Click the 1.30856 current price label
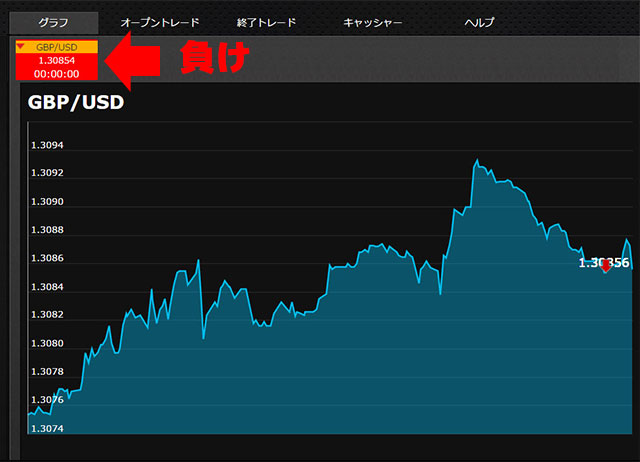640x462 pixels. click(x=604, y=262)
